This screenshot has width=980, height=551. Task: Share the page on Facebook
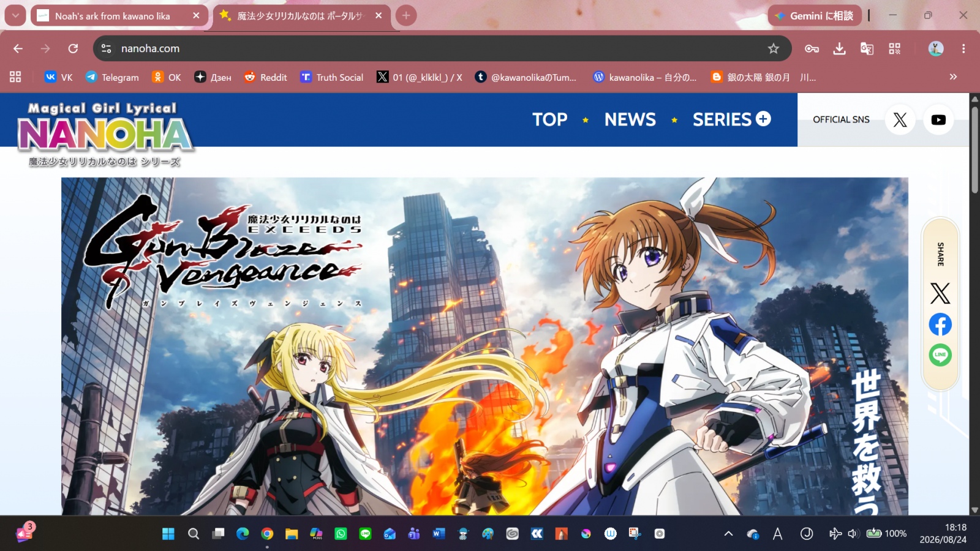tap(940, 324)
